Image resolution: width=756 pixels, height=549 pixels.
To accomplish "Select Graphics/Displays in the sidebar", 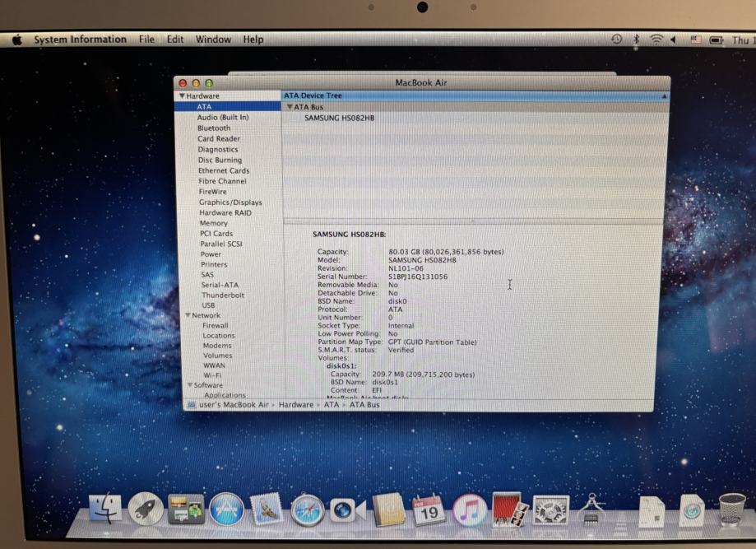I will (x=230, y=202).
